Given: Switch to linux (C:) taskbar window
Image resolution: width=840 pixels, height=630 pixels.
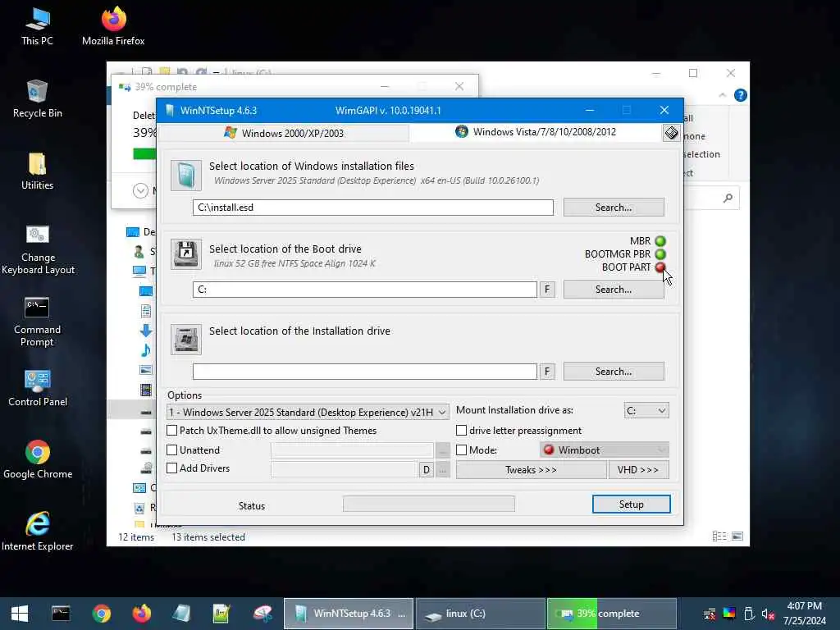Looking at the screenshot, I should tap(481, 614).
